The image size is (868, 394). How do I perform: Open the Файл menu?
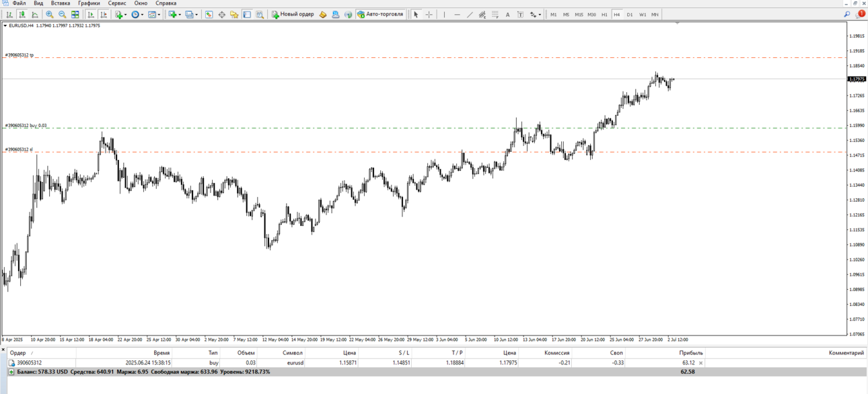[x=20, y=3]
